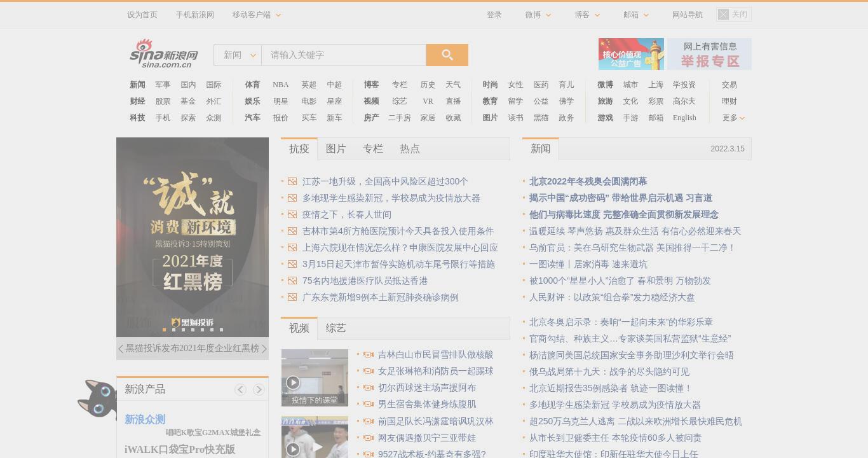Click the 关闭 close button at top right
The height and width of the screenshot is (458, 868).
click(x=734, y=14)
